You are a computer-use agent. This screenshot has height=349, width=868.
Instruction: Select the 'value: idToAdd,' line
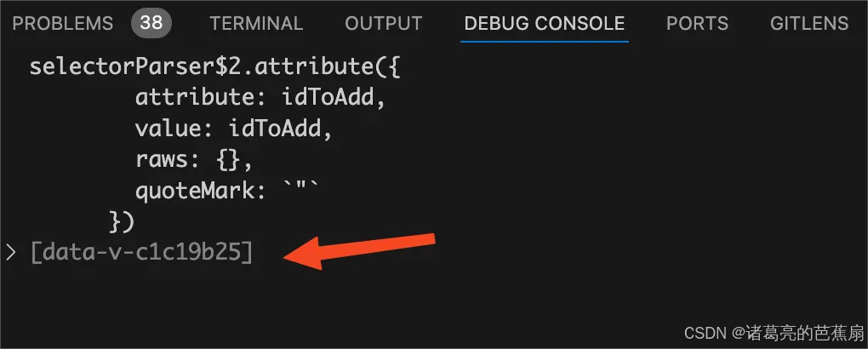click(x=234, y=129)
